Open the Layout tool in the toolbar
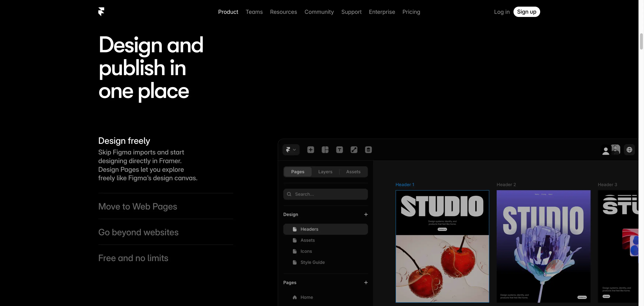Screen dimensions: 644x306 click(x=325, y=150)
